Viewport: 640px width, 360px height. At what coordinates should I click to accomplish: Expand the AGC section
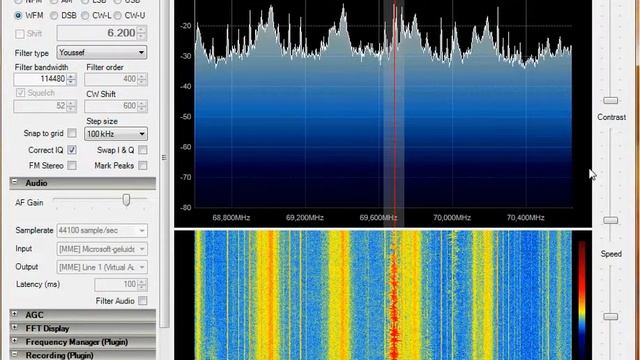[x=15, y=314]
